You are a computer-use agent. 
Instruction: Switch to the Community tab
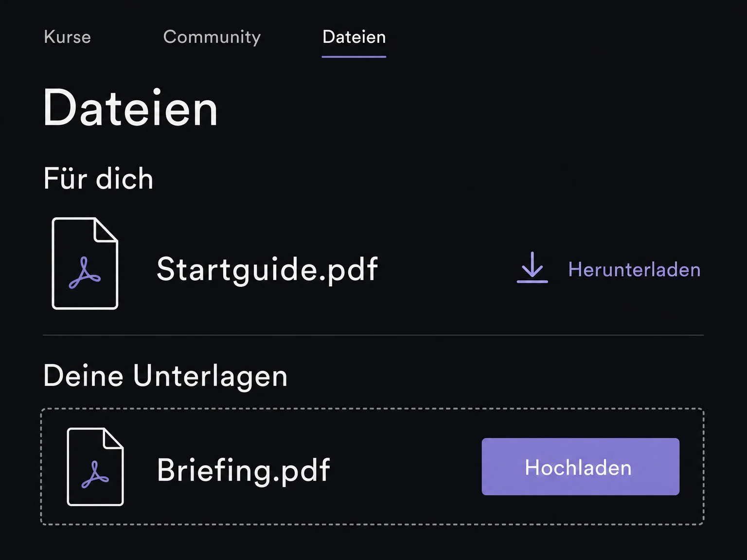(212, 37)
